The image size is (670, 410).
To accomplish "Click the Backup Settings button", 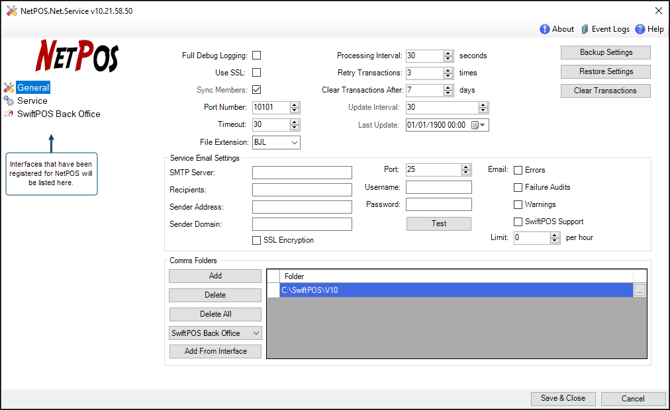I will point(605,53).
